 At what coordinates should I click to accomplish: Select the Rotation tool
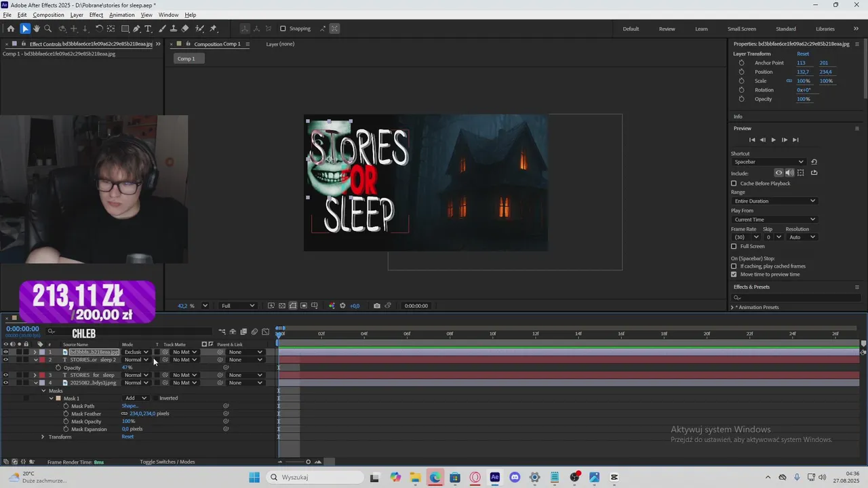point(99,28)
